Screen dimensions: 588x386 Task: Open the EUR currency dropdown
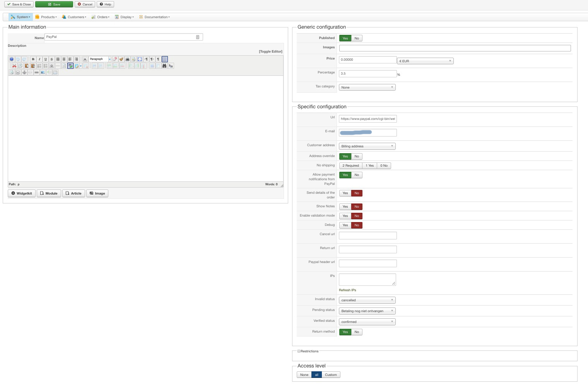coord(425,61)
